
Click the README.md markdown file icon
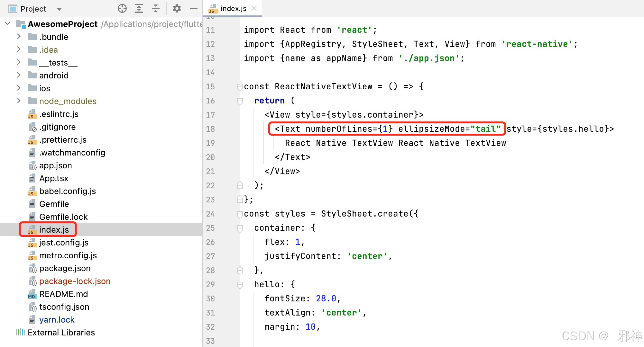pyautogui.click(x=32, y=294)
